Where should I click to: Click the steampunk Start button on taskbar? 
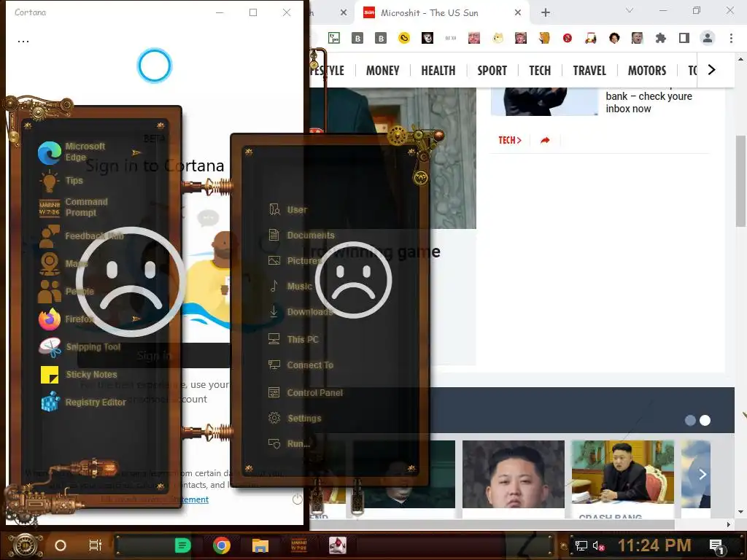(25, 545)
